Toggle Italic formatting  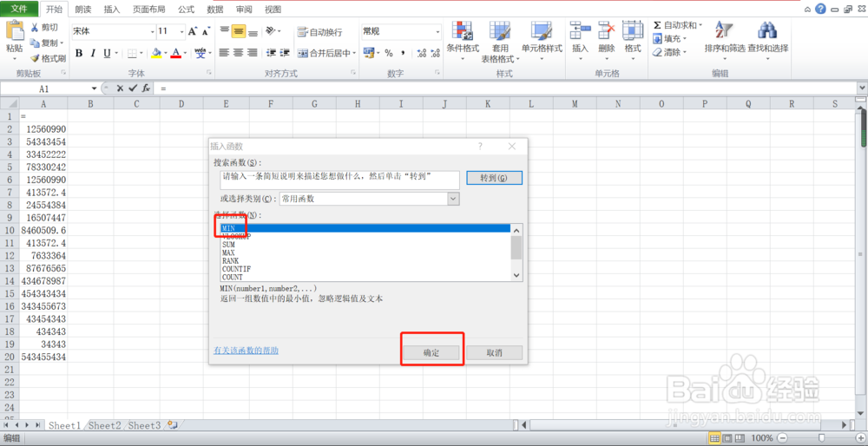pos(93,53)
